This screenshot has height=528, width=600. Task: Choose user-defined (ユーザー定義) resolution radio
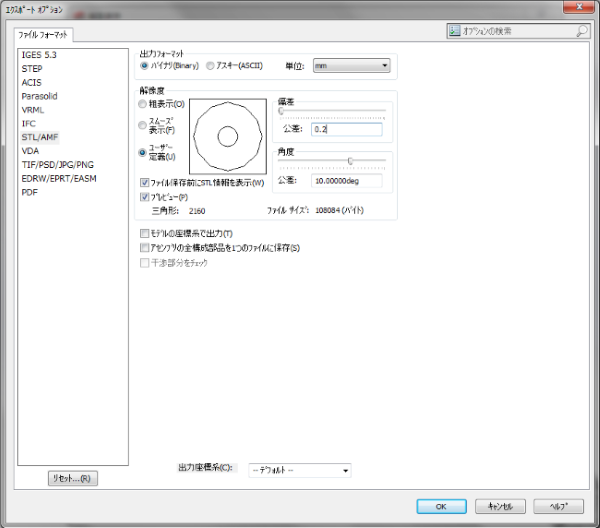click(142, 152)
